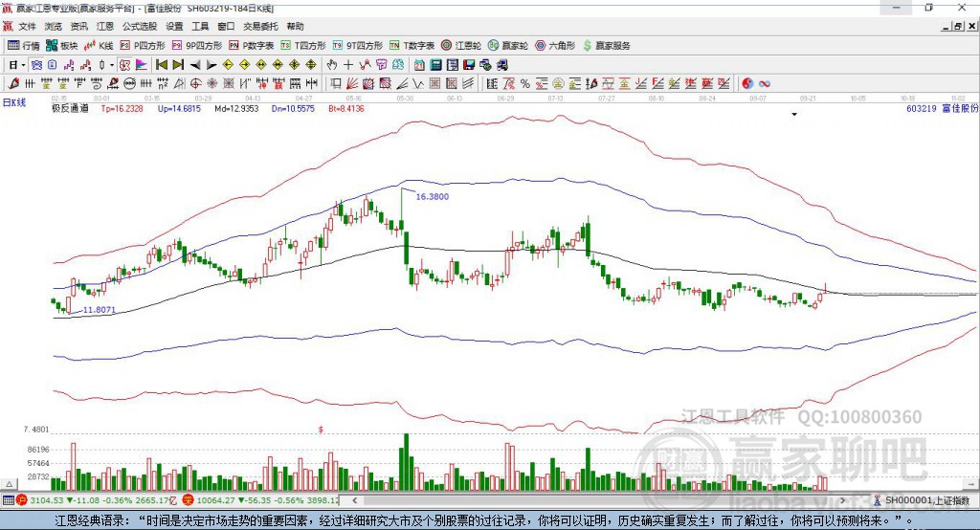The image size is (980, 530).
Task: Open the 9T四方形 tool
Action: click(358, 46)
